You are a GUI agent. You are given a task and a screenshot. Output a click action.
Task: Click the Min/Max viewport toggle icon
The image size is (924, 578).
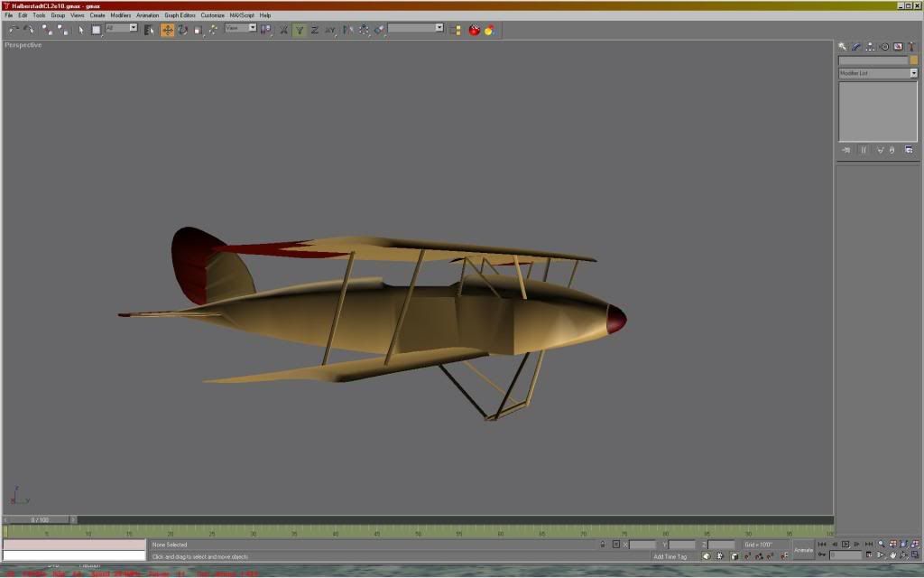pos(915,555)
